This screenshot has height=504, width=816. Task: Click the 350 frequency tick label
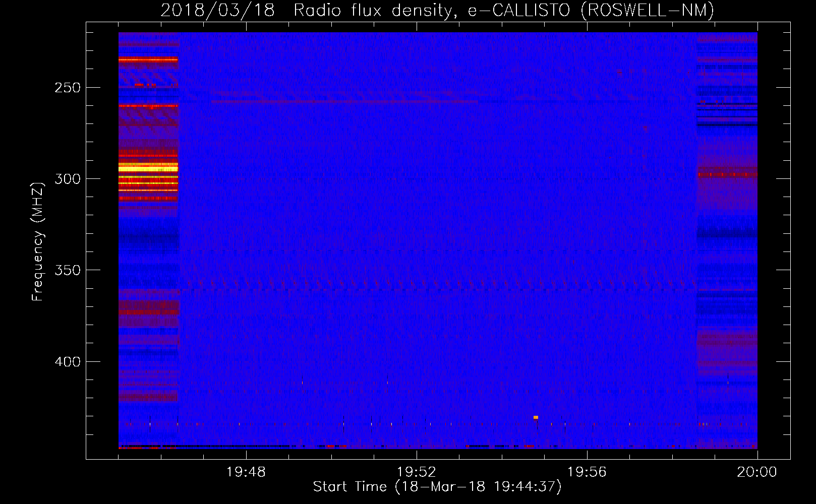[68, 270]
